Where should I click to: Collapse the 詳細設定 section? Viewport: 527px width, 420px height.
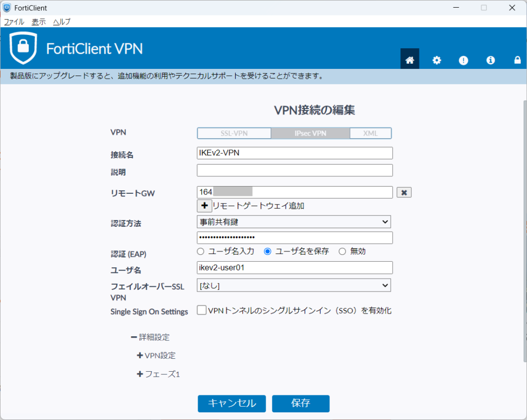point(150,337)
